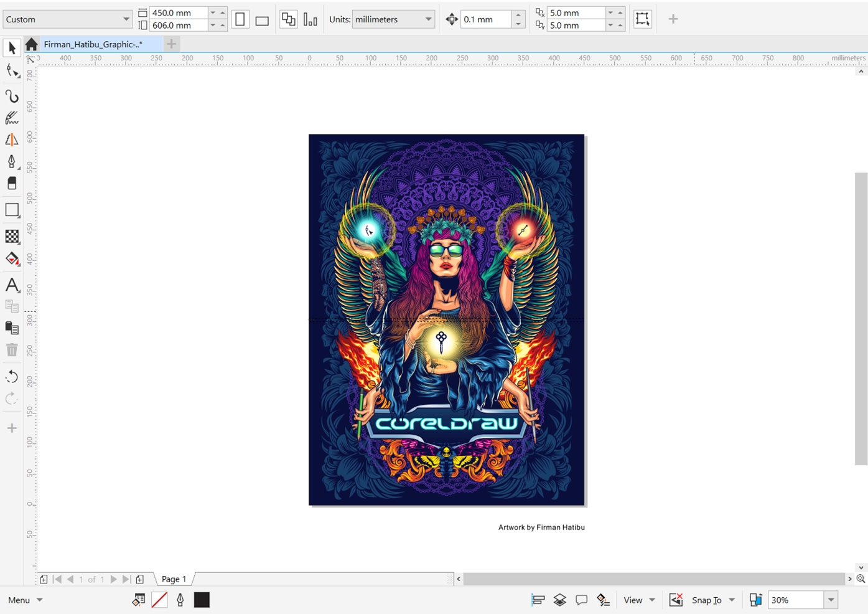Switch page to portrait orientation

tap(240, 19)
